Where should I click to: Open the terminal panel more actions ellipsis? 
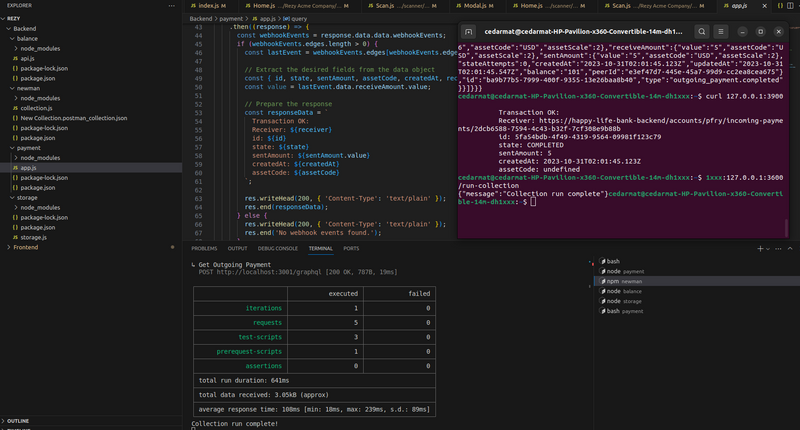coord(778,249)
